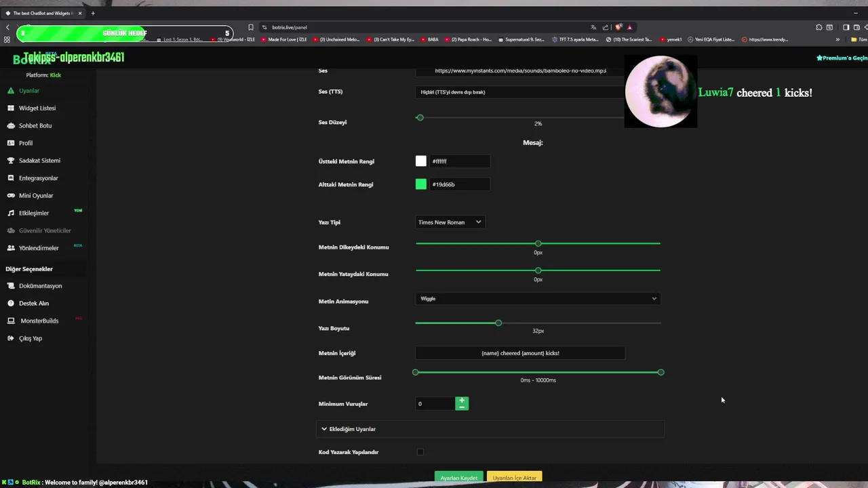Click the Profil card icon
Screen dimensions: 868x488
click(11, 143)
